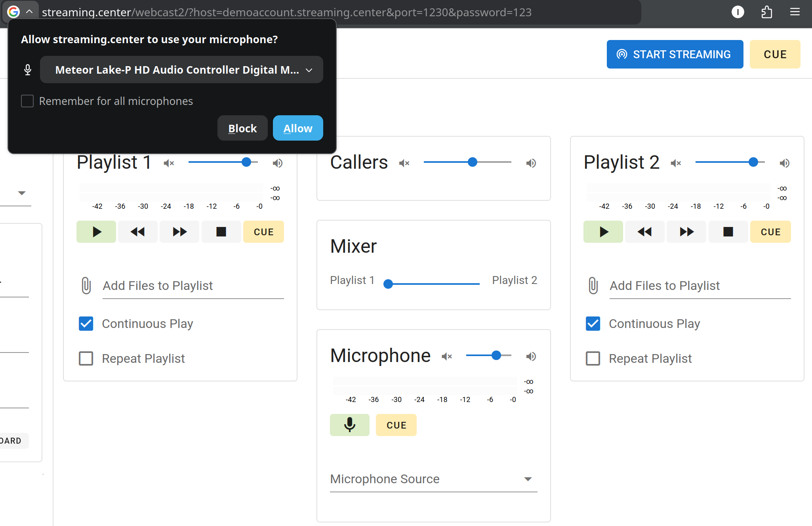The height and width of the screenshot is (526, 812).
Task: Open Firefox application menu
Action: coord(795,12)
